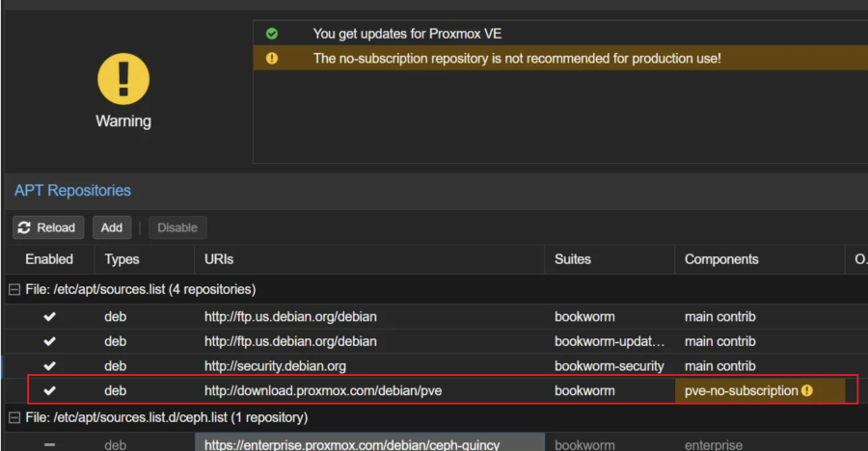Click enabled checkmark for download.proxmox.com repository

pyautogui.click(x=49, y=391)
